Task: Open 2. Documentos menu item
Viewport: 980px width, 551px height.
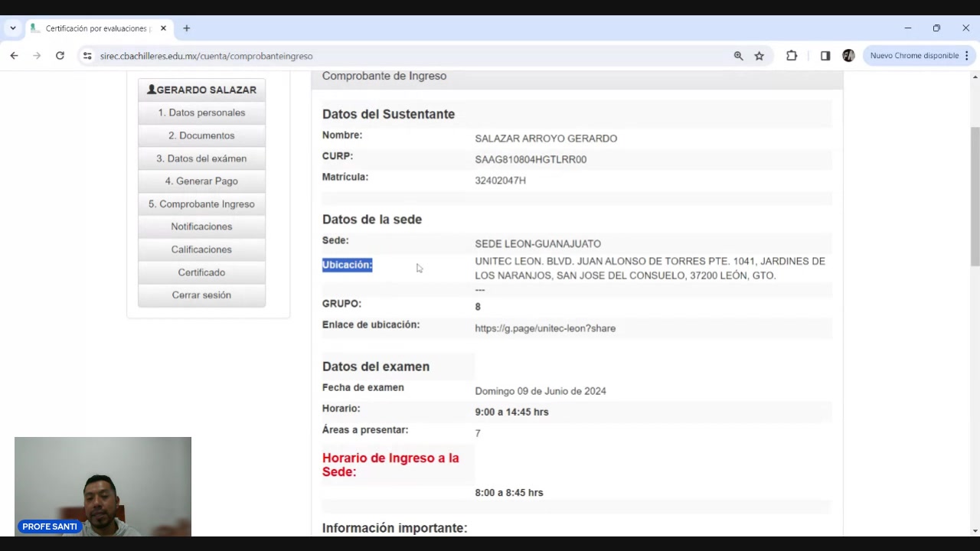Action: coord(201,135)
